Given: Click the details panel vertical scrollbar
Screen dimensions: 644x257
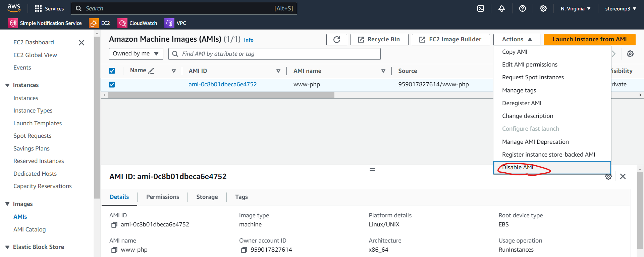Looking at the screenshot, I should [x=640, y=210].
